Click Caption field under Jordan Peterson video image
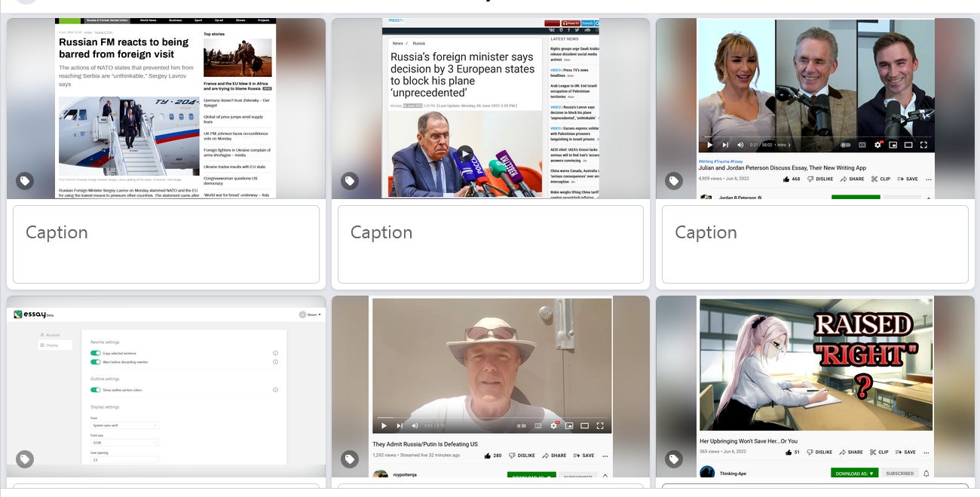The image size is (980, 497). (x=815, y=244)
